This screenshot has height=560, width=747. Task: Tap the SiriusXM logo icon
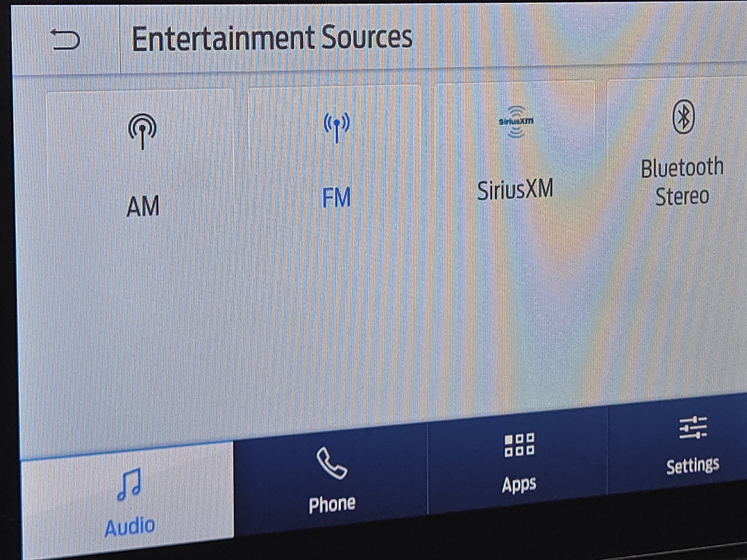point(516,122)
